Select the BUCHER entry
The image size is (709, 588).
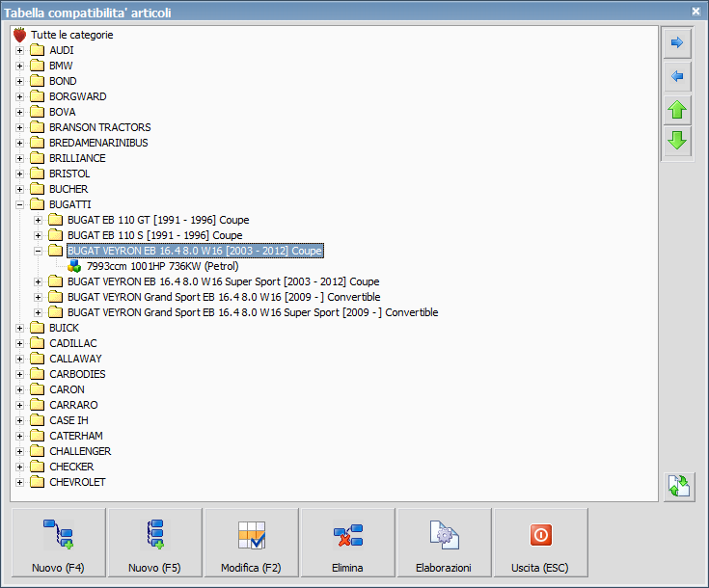(x=68, y=189)
